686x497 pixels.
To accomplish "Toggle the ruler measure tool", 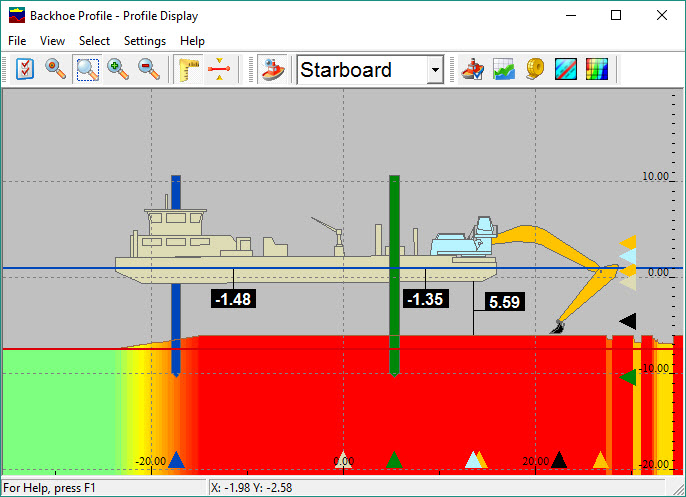I will [x=188, y=69].
